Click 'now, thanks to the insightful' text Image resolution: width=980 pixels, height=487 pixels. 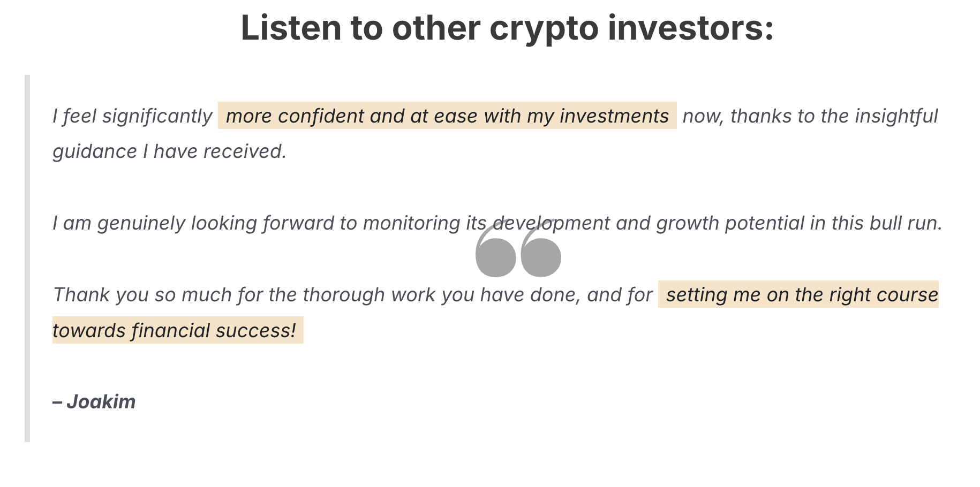(x=810, y=116)
